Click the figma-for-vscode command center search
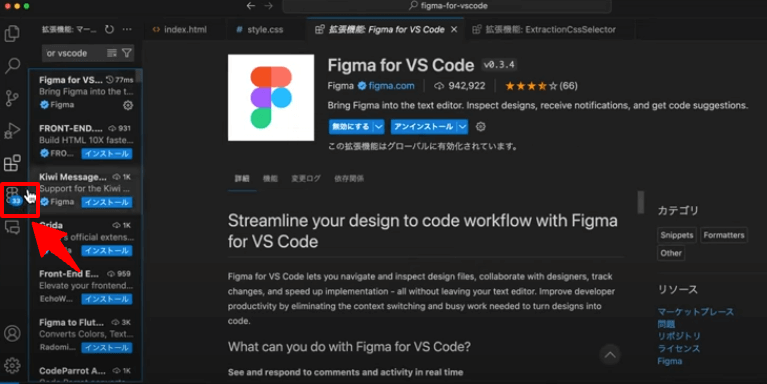 447,6
